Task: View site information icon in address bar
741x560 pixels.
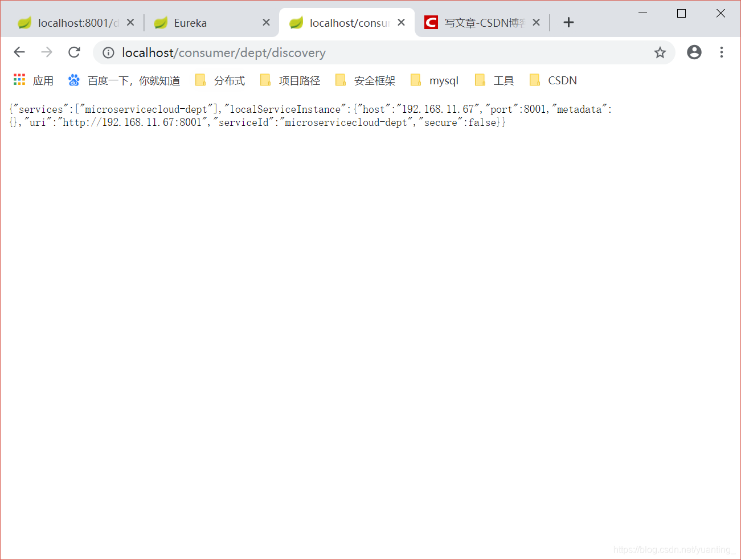Action: point(108,52)
